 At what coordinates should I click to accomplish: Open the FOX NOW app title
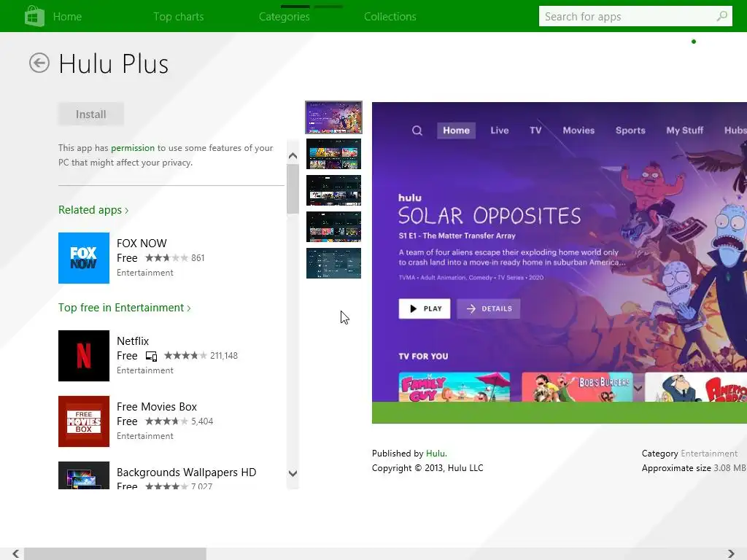(x=142, y=244)
